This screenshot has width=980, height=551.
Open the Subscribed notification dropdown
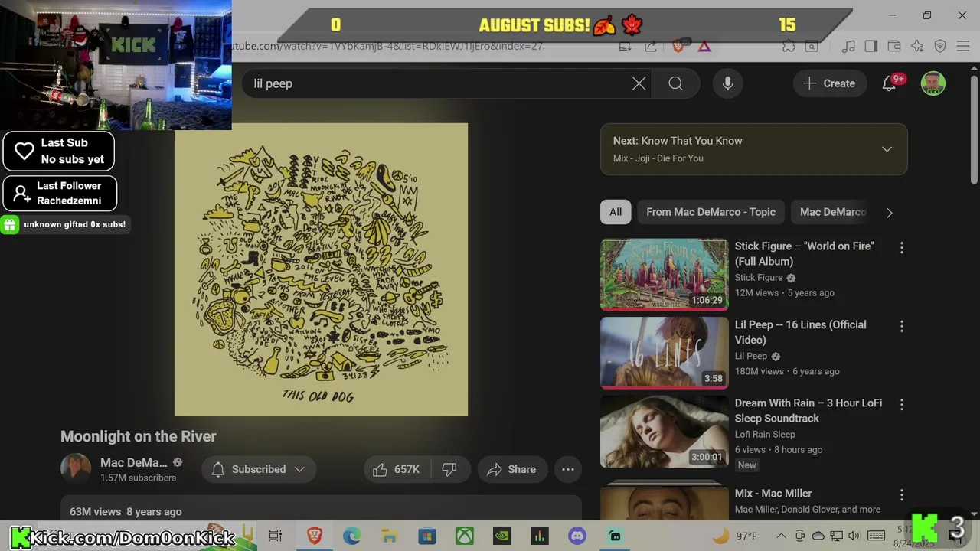(x=259, y=469)
